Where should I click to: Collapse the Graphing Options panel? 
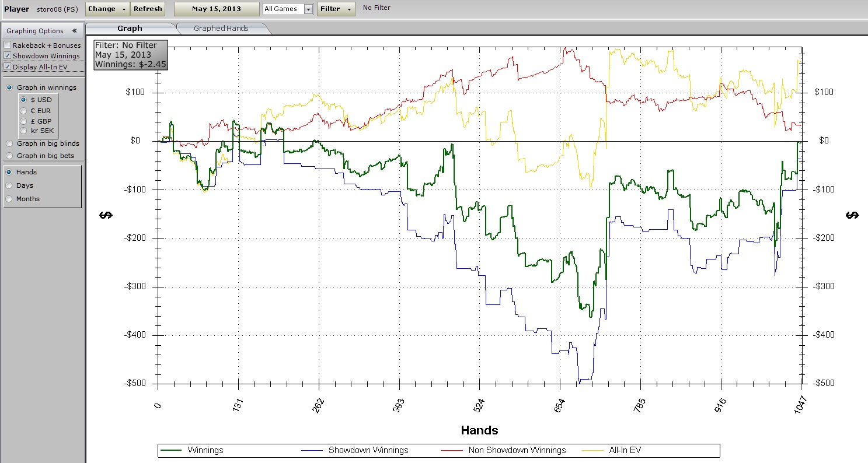coord(75,31)
